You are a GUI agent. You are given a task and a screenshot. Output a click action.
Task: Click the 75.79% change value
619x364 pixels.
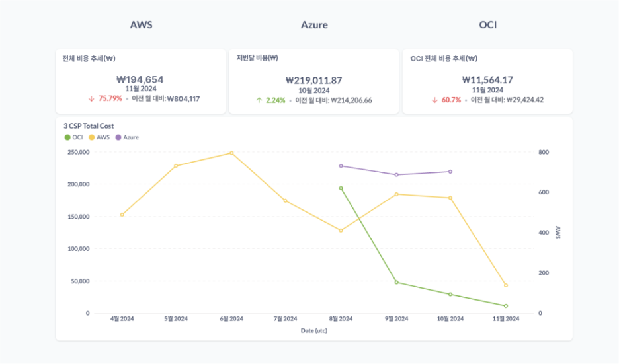tap(110, 98)
